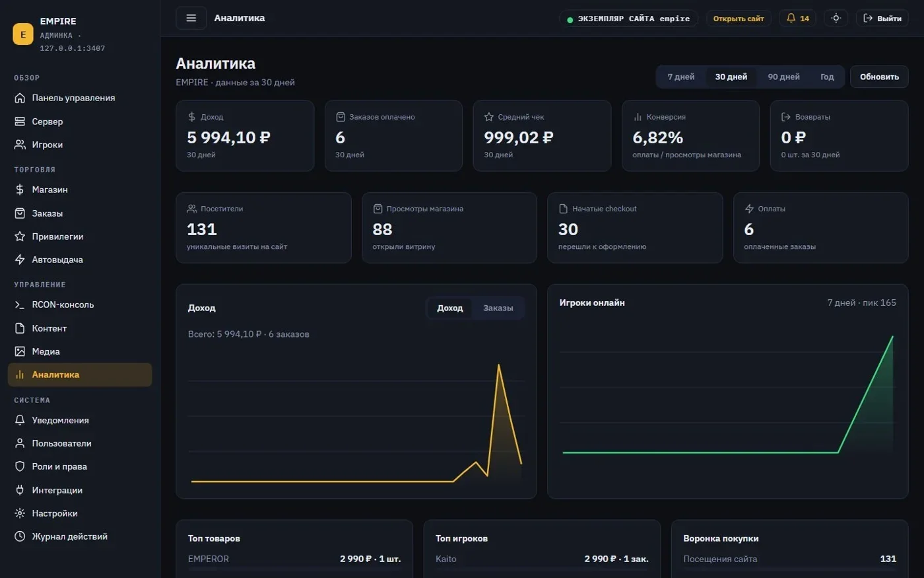Open Журнал действий clock icon
Viewport: 924px width, 578px height.
pos(20,536)
